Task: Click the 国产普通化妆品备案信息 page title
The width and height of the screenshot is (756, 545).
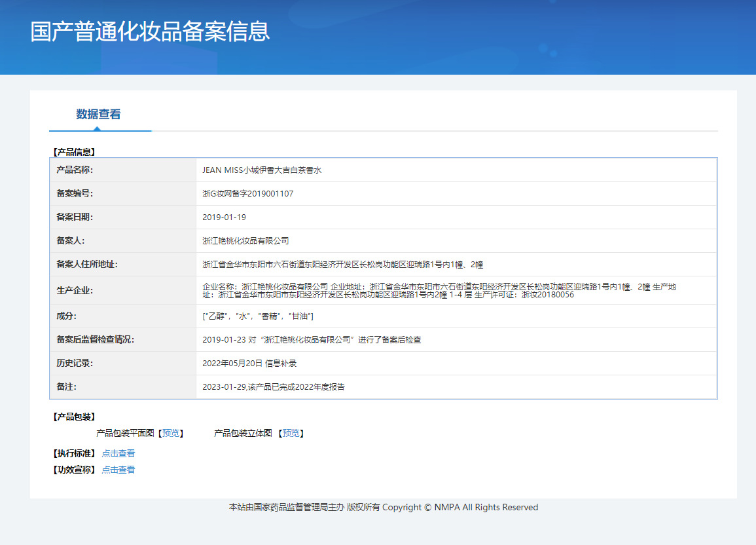Action: [x=150, y=31]
